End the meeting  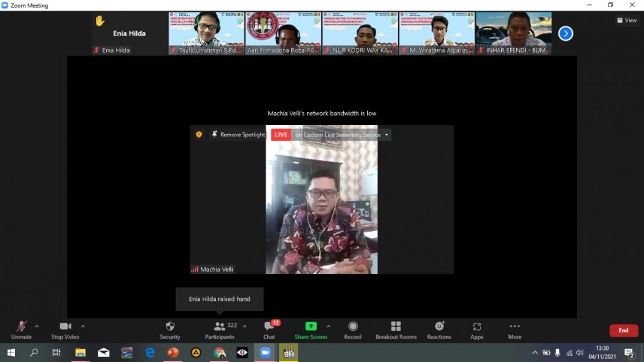coord(623,331)
